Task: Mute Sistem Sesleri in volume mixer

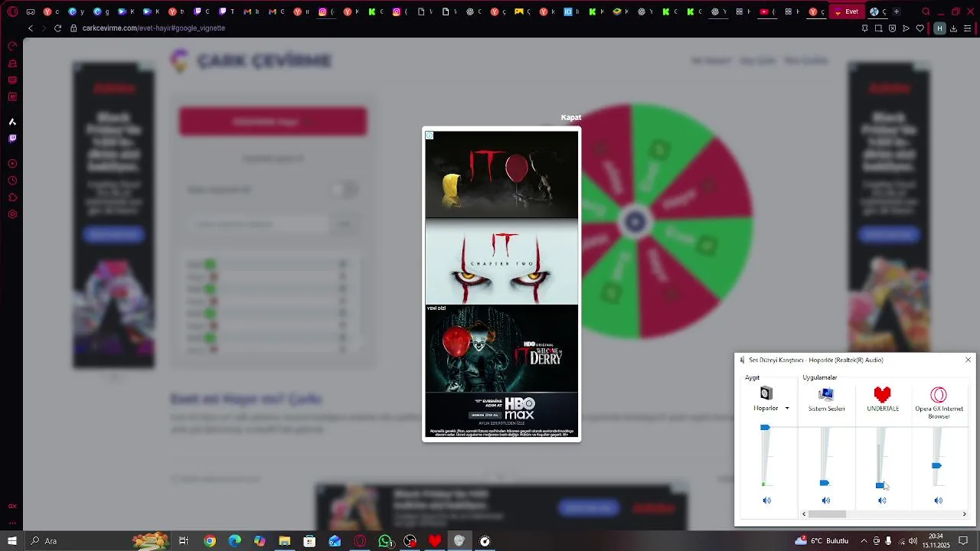Action: tap(825, 500)
